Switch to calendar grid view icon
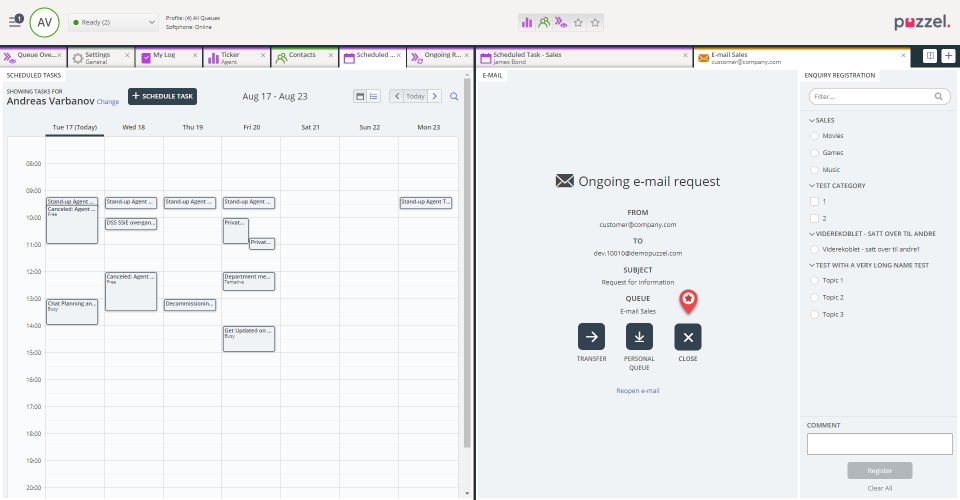960x500 pixels. [x=360, y=96]
